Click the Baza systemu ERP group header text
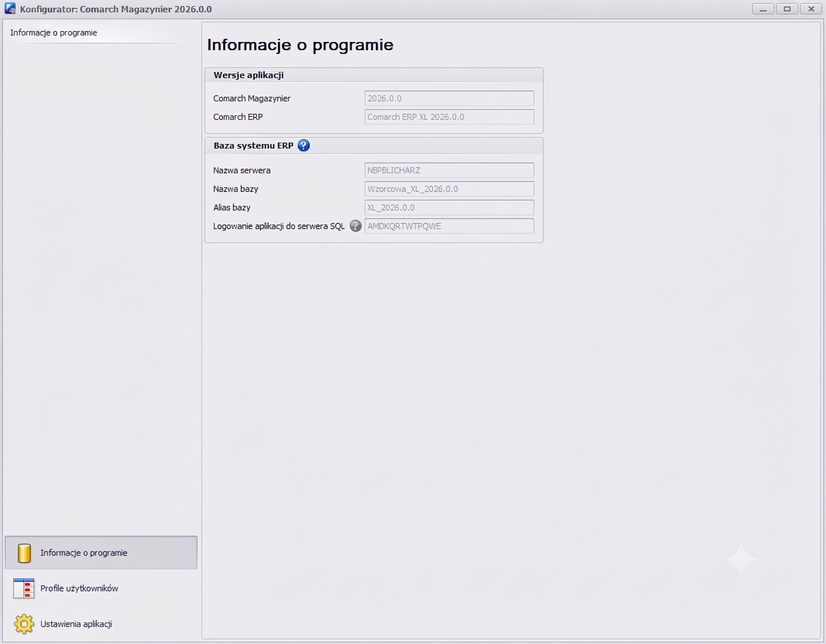Image resolution: width=826 pixels, height=644 pixels. click(x=253, y=146)
